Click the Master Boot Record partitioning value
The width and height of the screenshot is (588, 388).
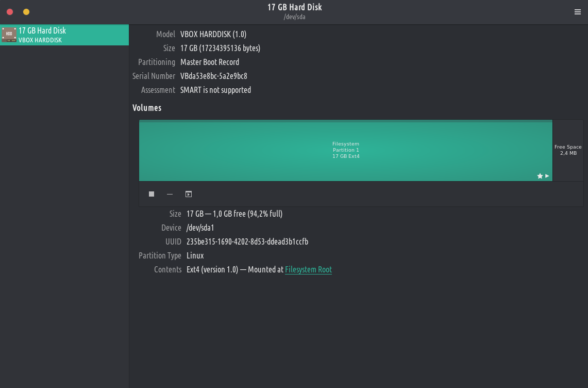point(209,62)
